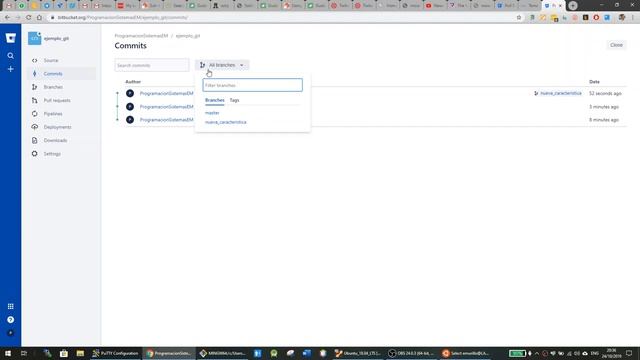Screen dimensions: 640x360
Task: Open the author of the 3 minutes ago commit
Action: click(167, 107)
